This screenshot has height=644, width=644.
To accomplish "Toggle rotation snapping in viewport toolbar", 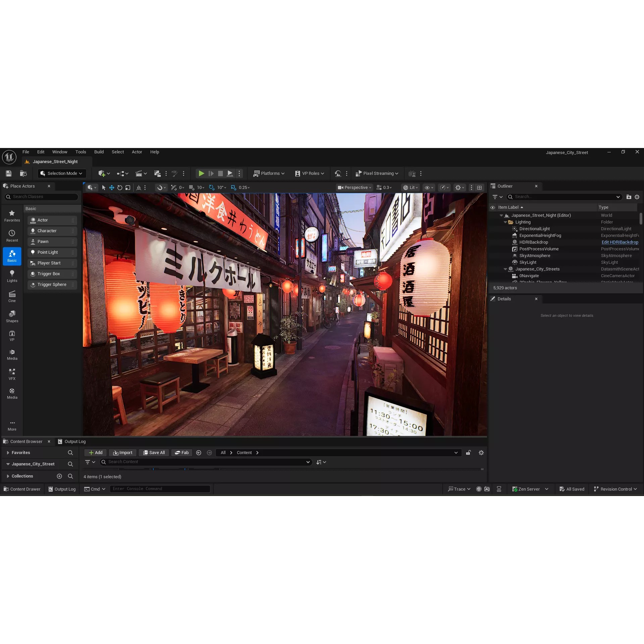I will tap(211, 187).
